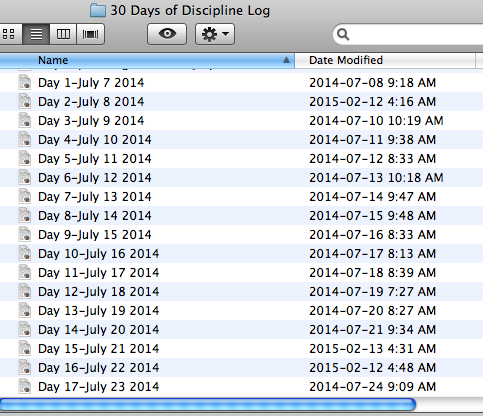
Task: Open the Action gear dropdown menu
Action: (215, 34)
